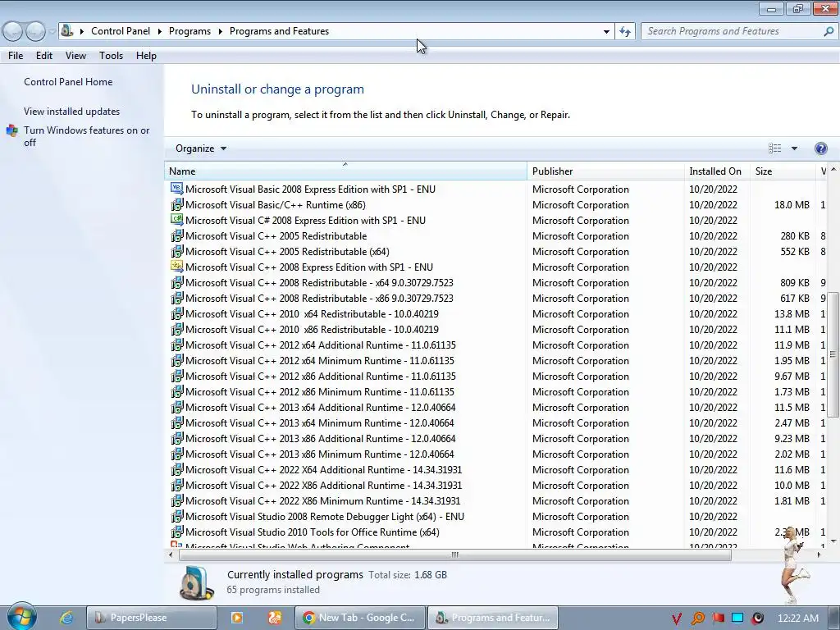840x630 pixels.
Task: Open the Help question mark icon
Action: click(820, 148)
